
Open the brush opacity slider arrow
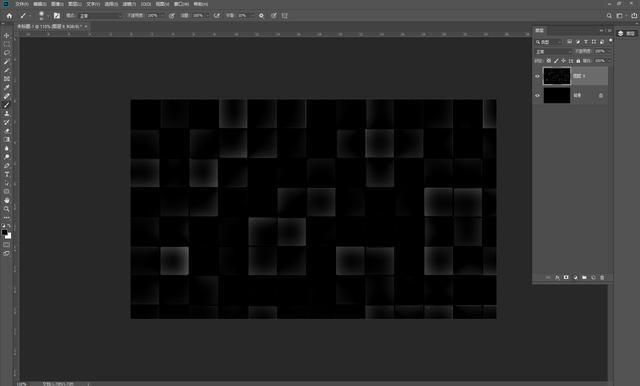click(x=162, y=16)
